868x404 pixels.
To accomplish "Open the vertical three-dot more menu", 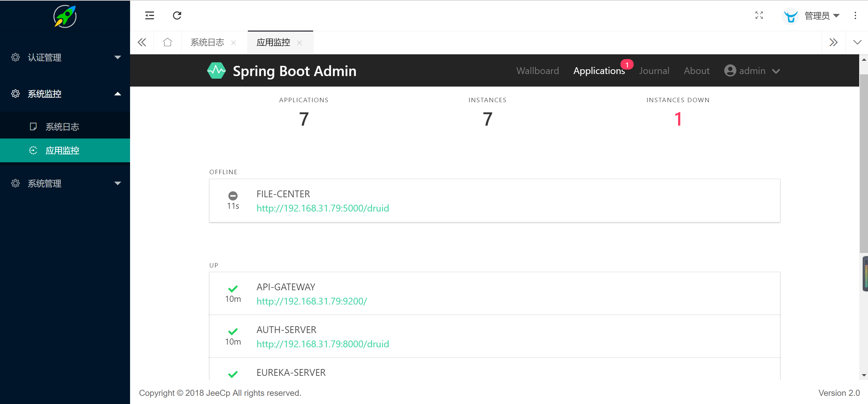I will click(x=855, y=16).
